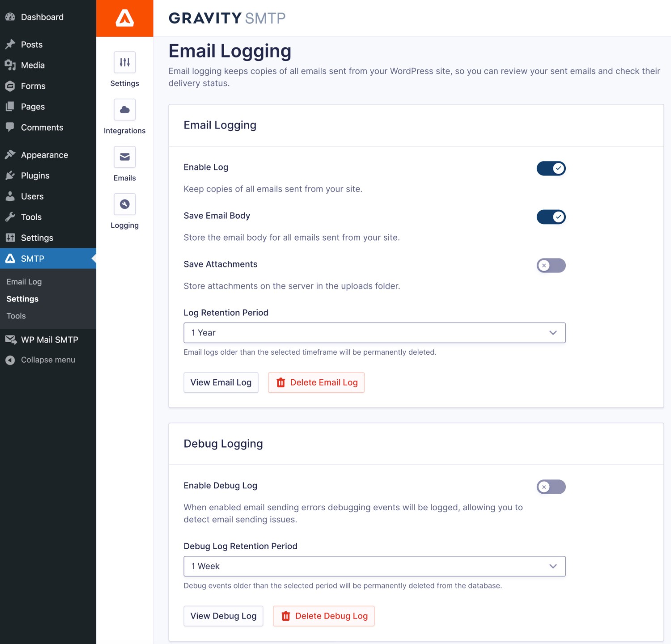Open Forms in admin menu
671x644 pixels.
[33, 86]
